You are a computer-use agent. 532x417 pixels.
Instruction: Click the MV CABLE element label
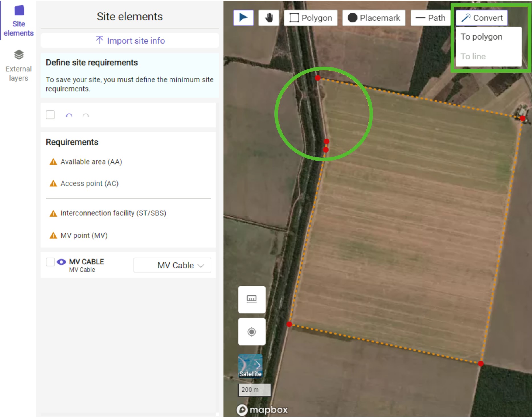pyautogui.click(x=86, y=262)
